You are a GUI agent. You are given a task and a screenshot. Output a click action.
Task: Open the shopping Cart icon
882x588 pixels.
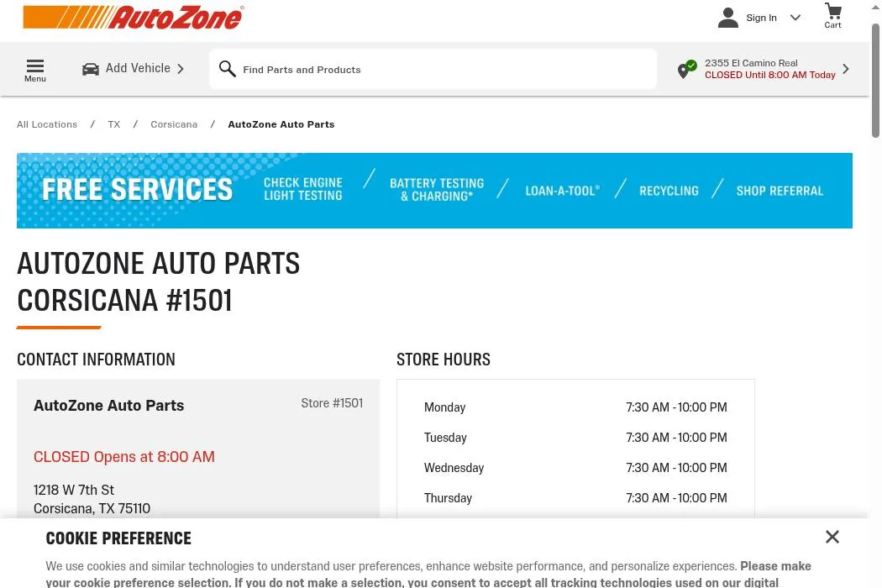point(833,16)
